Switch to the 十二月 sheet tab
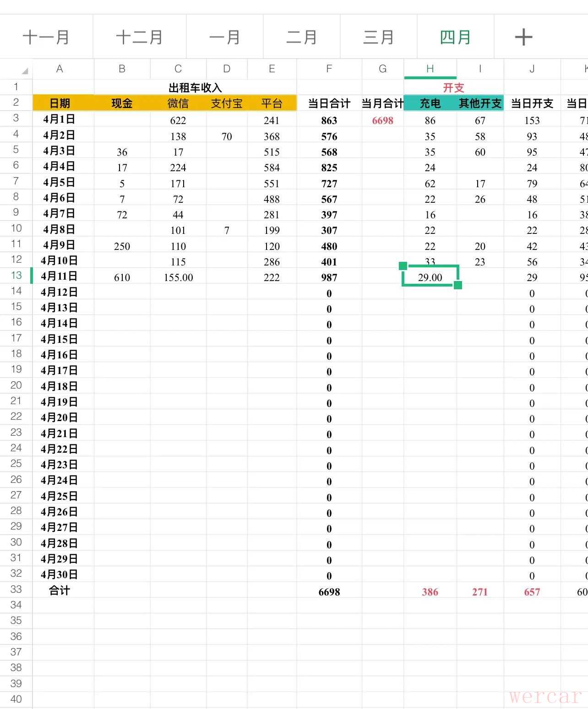This screenshot has height=709, width=588. [x=140, y=37]
